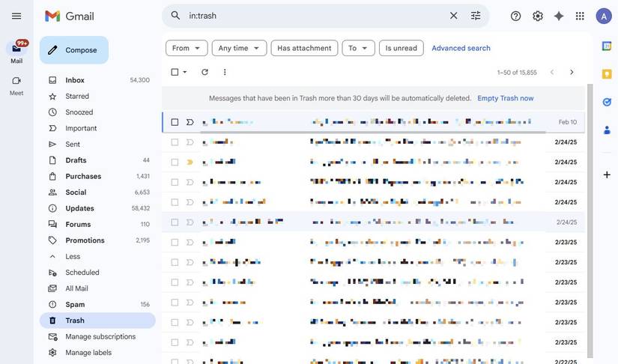Collapse the label list with Less
The height and width of the screenshot is (364, 618).
73,256
